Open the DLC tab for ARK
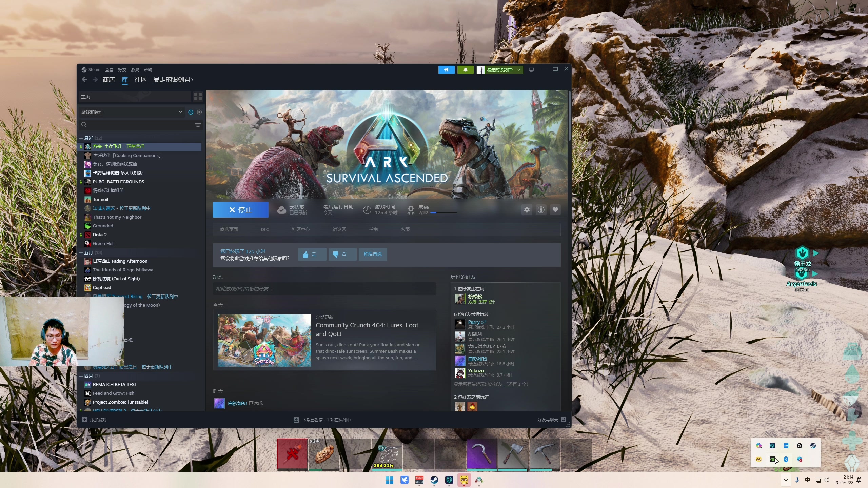Image resolution: width=868 pixels, height=488 pixels. (x=265, y=230)
